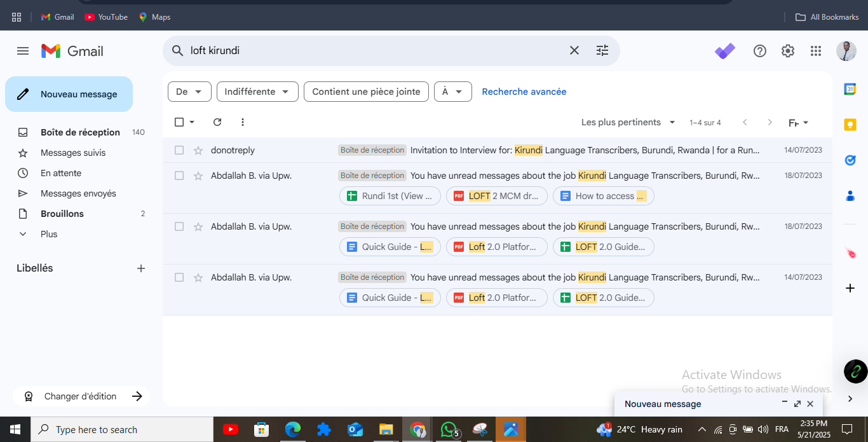
Task: Open Les plus pertinents sort dropdown
Action: tap(629, 122)
